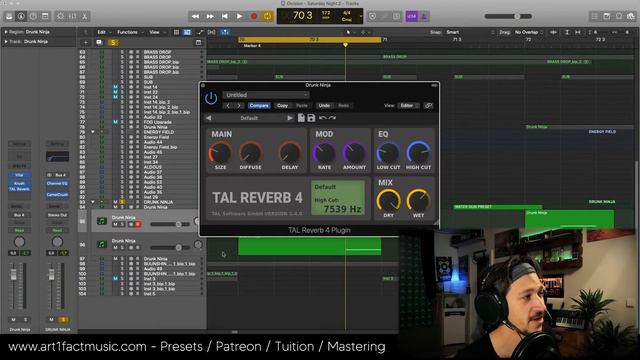
Task: Click the Copy button in plugin header
Action: pyautogui.click(x=282, y=106)
